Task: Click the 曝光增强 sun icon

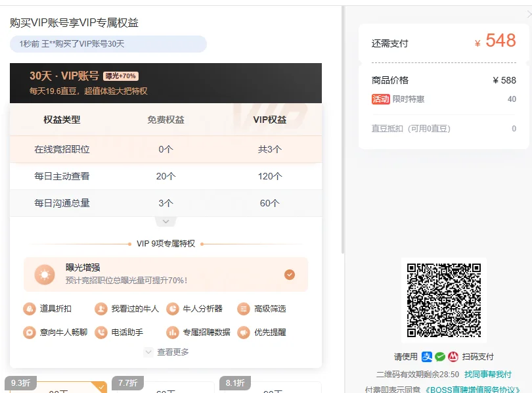Action: (45, 275)
